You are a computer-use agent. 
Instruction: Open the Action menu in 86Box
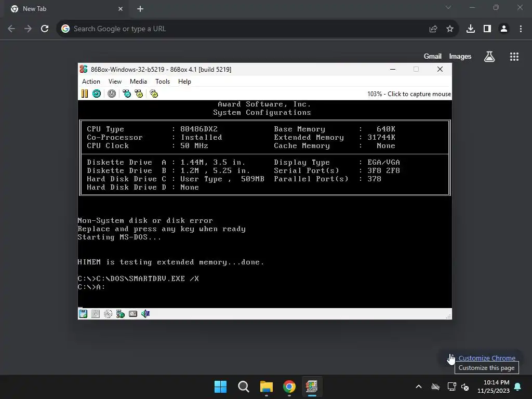[91, 82]
